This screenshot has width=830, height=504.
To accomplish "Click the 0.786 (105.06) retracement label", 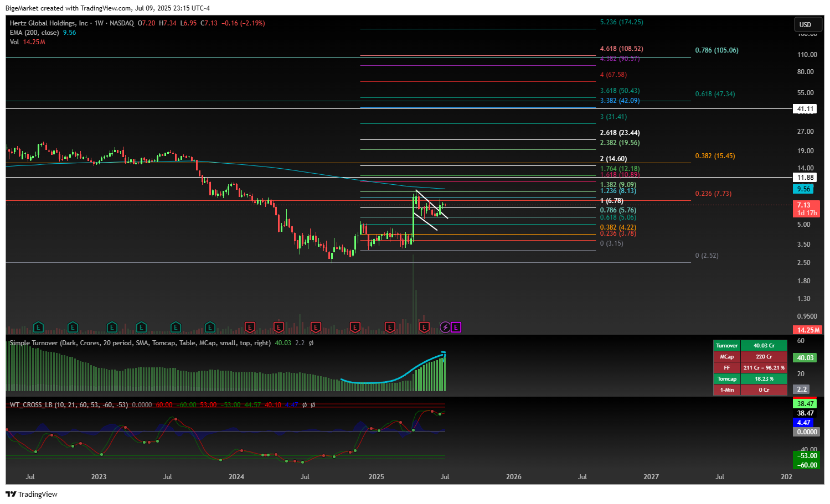I will [x=716, y=50].
